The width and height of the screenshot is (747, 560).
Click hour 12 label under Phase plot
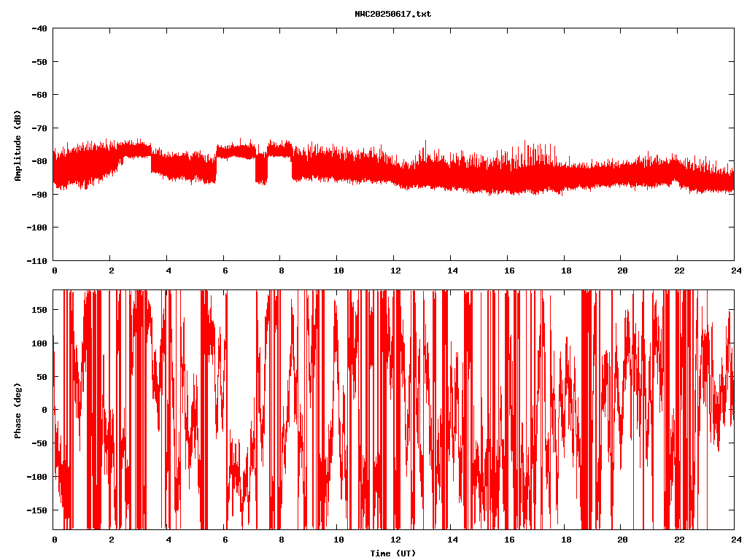tap(395, 540)
